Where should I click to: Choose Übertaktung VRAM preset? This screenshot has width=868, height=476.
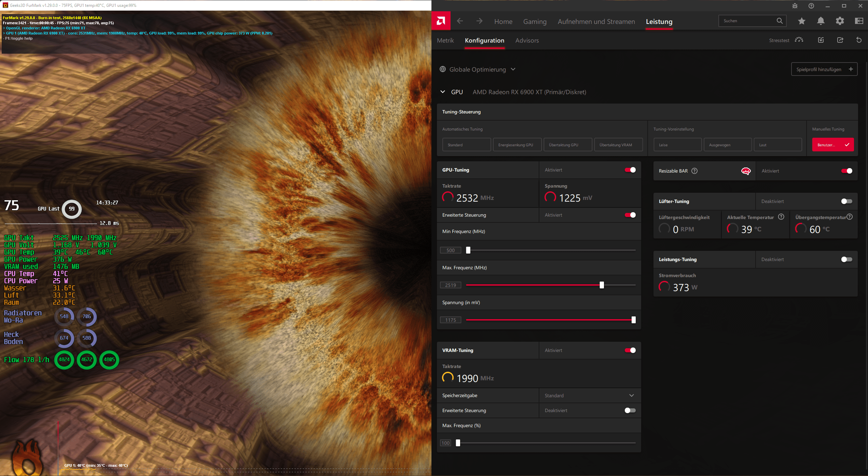tap(618, 145)
